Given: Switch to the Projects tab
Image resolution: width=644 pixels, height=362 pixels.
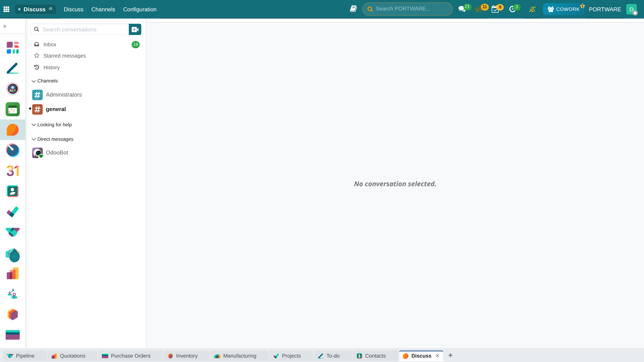Looking at the screenshot, I should tap(291, 356).
